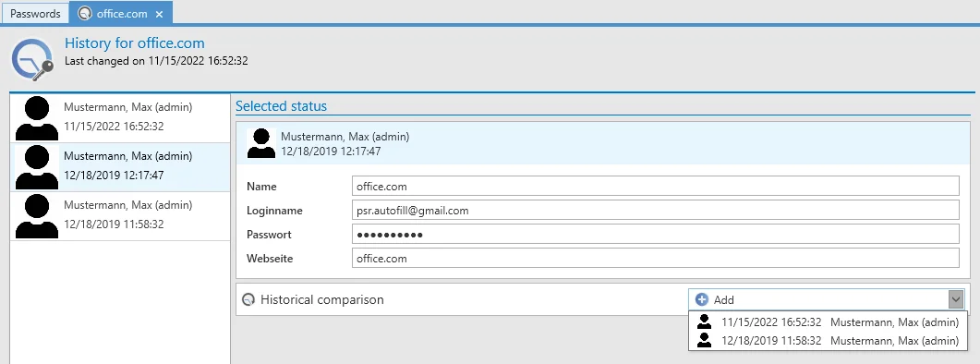This screenshot has width=980, height=364.
Task: Click the Loginname field with psr.autofill@gmail.com
Action: [655, 210]
